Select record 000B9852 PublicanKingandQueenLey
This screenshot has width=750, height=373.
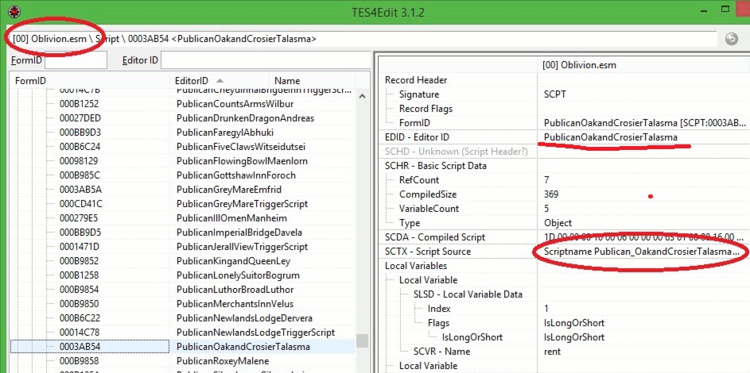(182, 261)
